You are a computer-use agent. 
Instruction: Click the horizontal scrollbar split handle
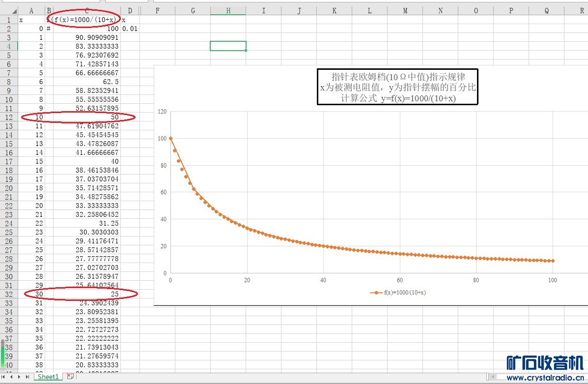coord(487,377)
